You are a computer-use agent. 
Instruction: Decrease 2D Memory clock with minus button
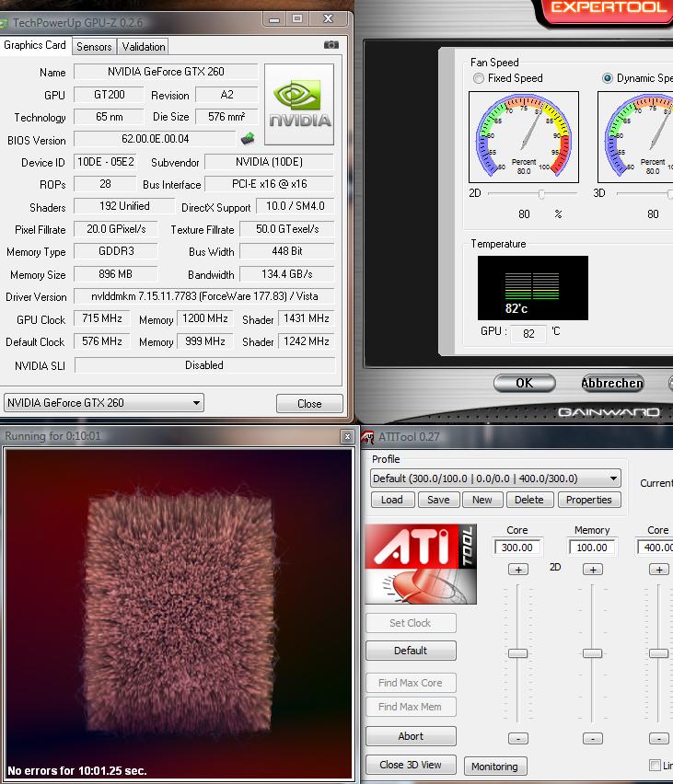click(593, 739)
